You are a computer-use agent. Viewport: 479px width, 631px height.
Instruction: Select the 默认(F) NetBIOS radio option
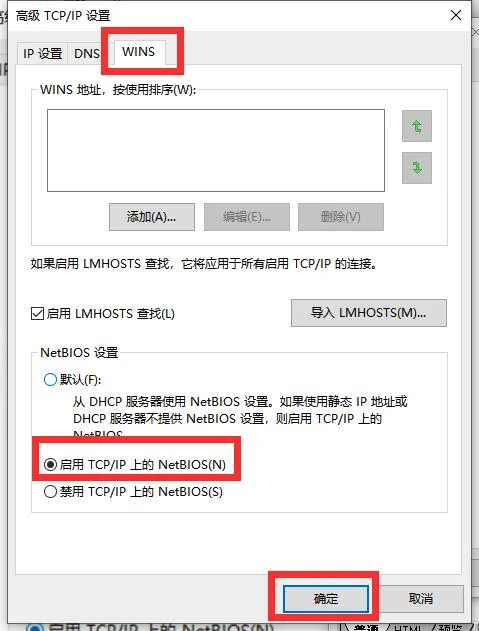click(50, 379)
